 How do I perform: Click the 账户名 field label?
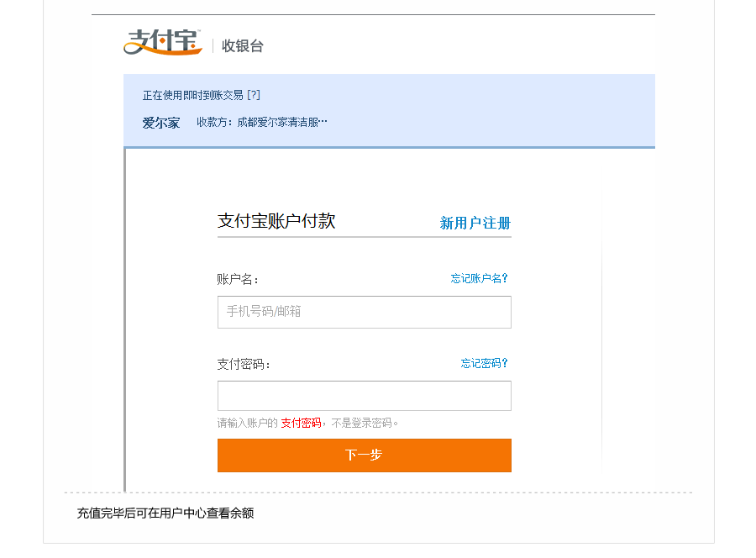tap(238, 279)
